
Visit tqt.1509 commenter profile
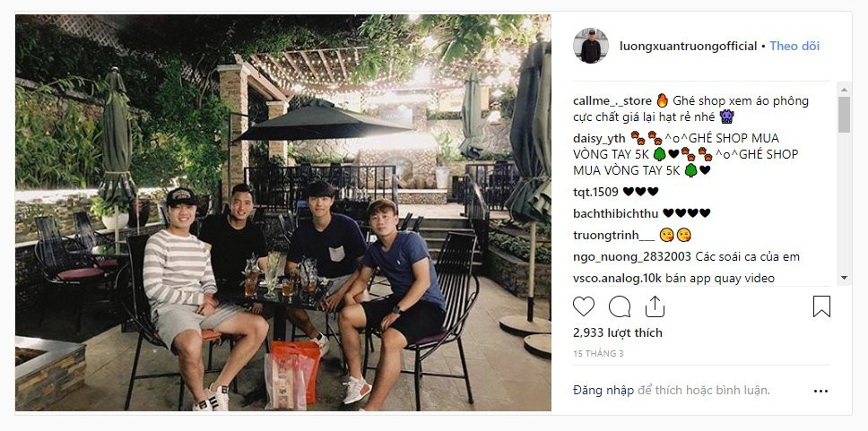coord(595,192)
